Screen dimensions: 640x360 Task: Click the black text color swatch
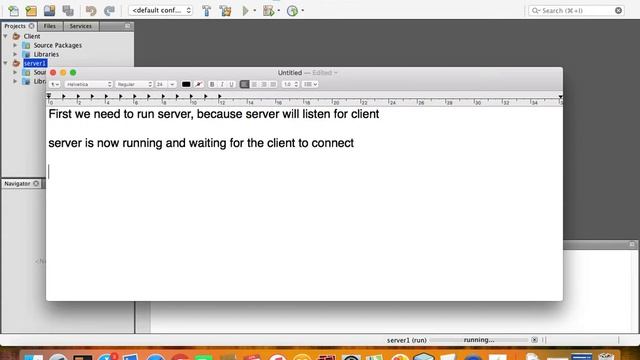tap(186, 84)
